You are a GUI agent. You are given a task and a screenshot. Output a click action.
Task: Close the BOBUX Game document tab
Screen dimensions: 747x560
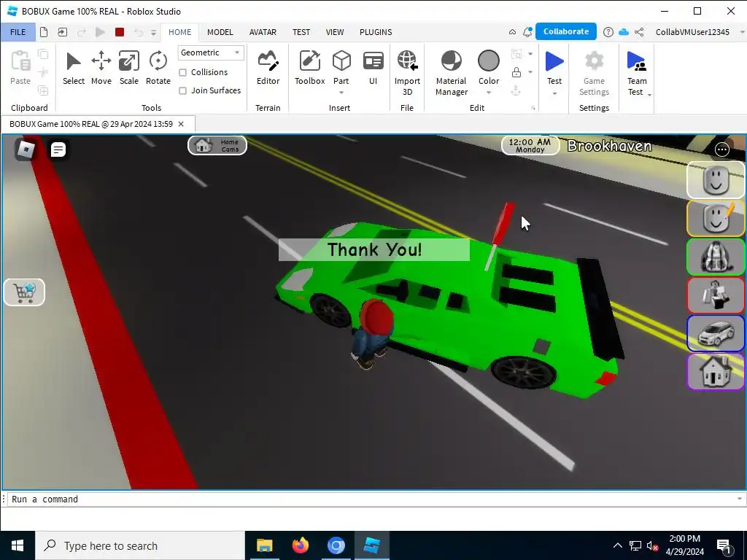[x=181, y=124]
